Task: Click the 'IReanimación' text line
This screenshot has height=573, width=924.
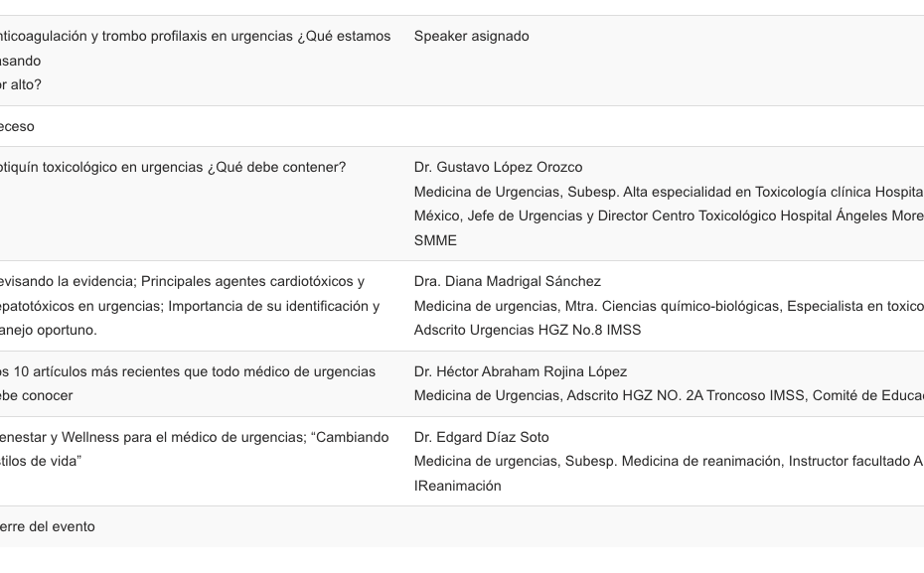Action: click(458, 486)
